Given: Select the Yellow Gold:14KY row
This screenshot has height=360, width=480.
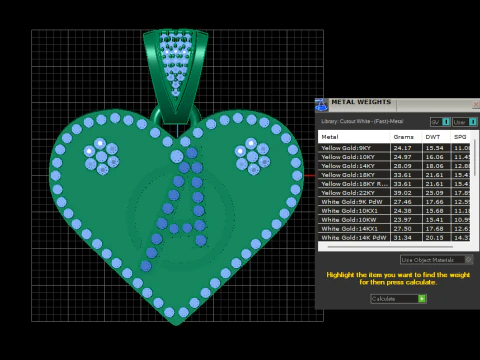Looking at the screenshot, I should (394, 166).
